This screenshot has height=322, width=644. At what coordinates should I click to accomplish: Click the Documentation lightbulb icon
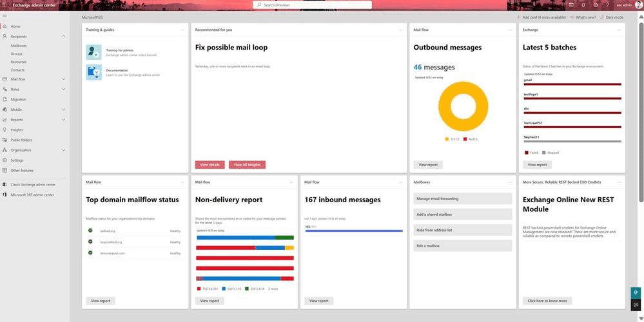[93, 72]
